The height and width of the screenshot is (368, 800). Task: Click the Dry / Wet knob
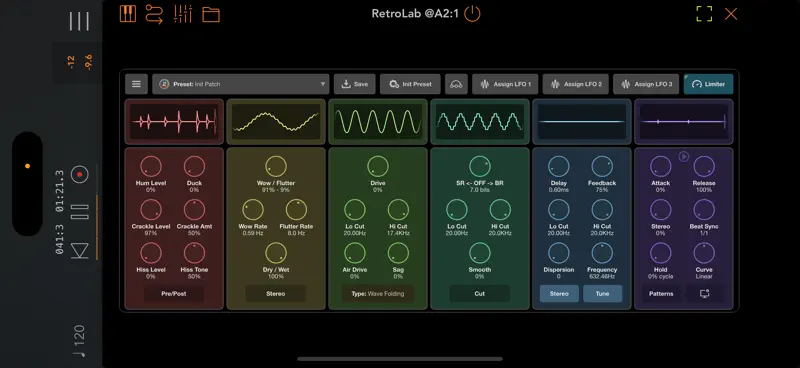(x=276, y=253)
